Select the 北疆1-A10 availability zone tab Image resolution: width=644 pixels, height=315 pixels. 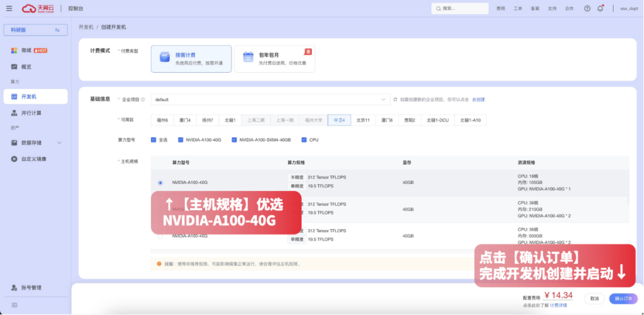coord(470,121)
